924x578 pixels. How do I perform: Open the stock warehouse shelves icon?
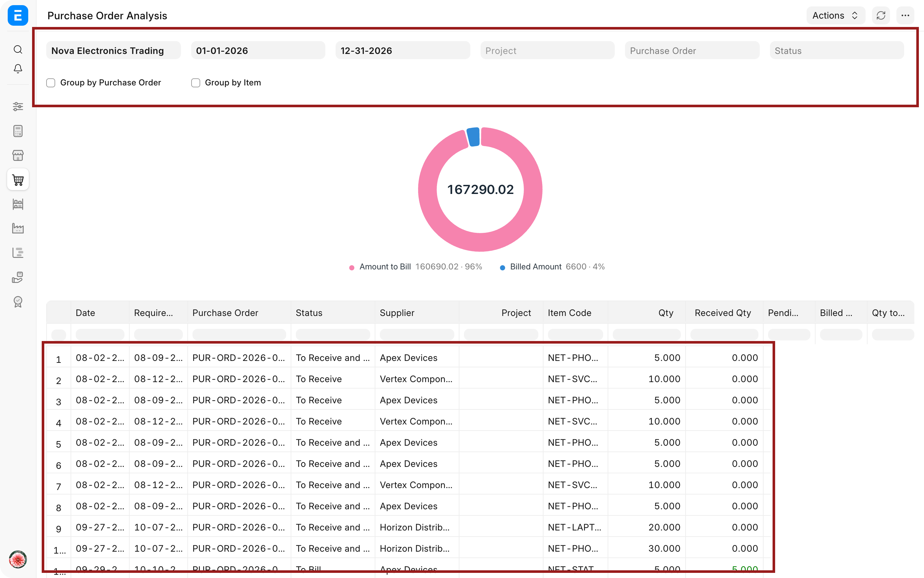click(x=18, y=204)
